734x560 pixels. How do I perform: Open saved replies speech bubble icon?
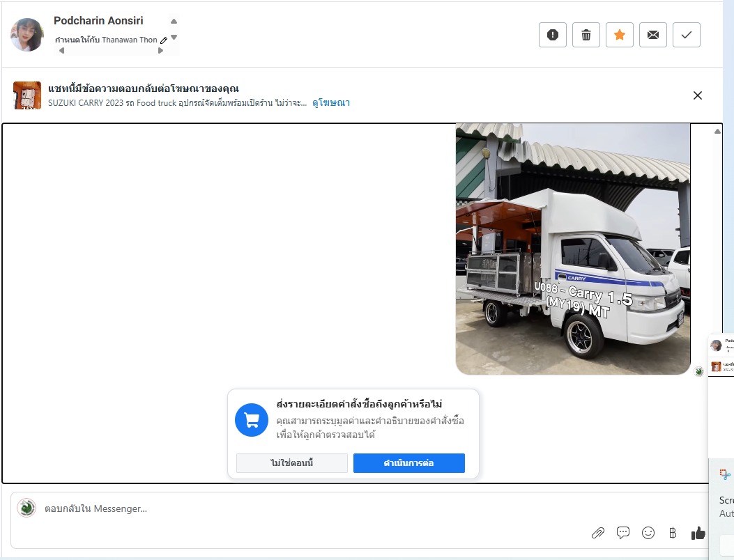pyautogui.click(x=623, y=533)
